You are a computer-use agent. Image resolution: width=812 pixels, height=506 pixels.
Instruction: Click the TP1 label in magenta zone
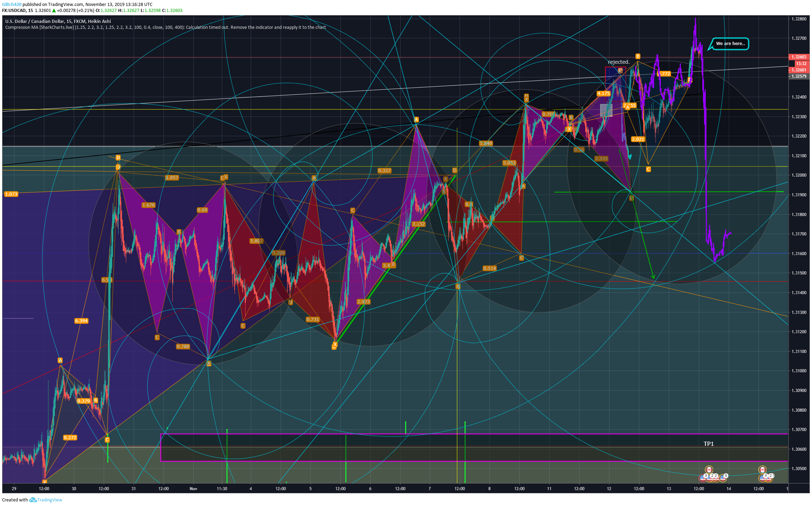point(709,444)
